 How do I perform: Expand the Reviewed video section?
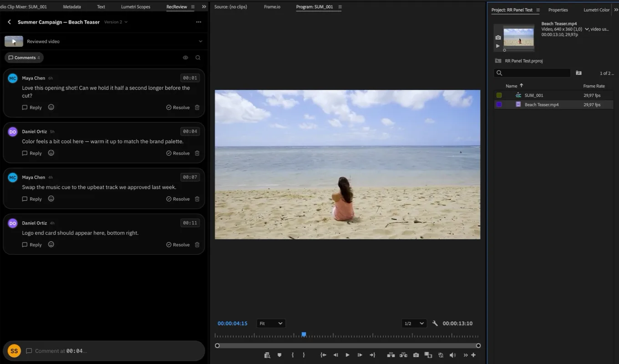coord(201,41)
